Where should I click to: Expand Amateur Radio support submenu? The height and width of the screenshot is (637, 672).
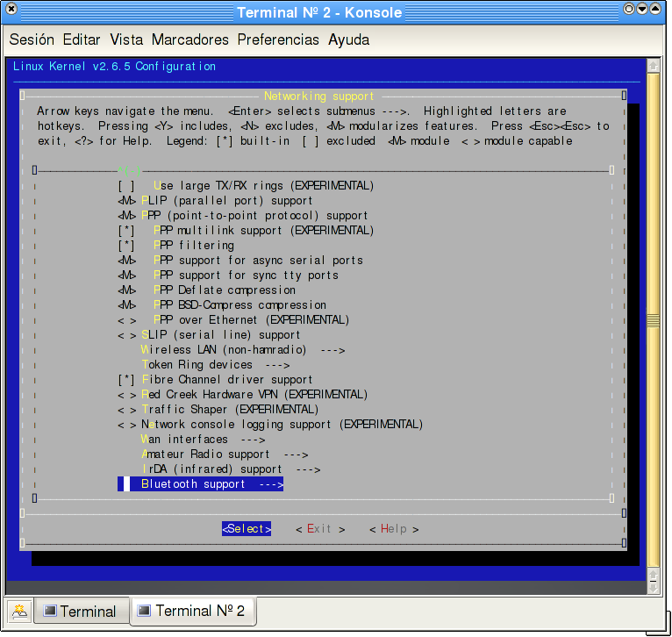pyautogui.click(x=225, y=454)
